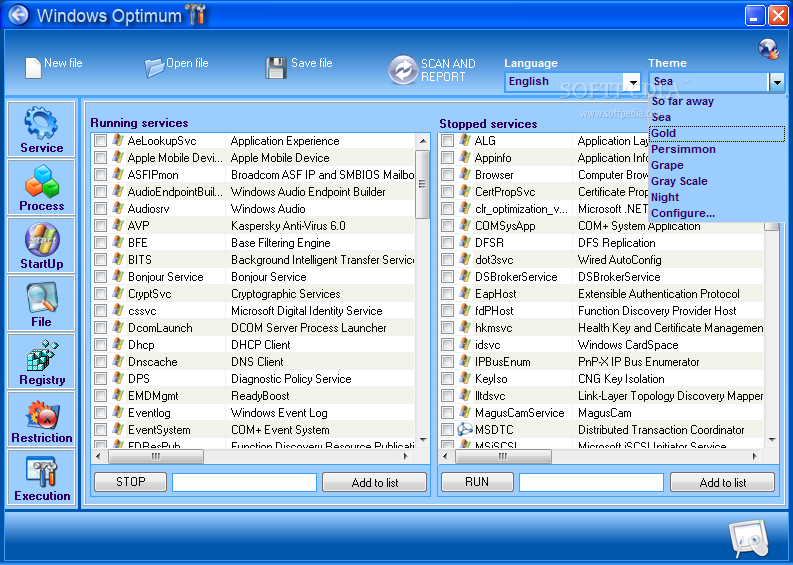Open the Language dropdown arrow
The image size is (793, 565).
coord(632,81)
